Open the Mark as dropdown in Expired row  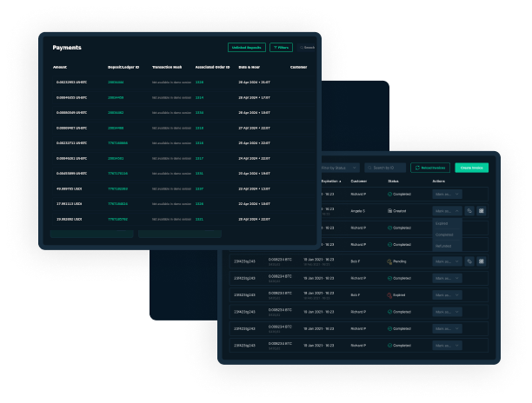(x=447, y=295)
